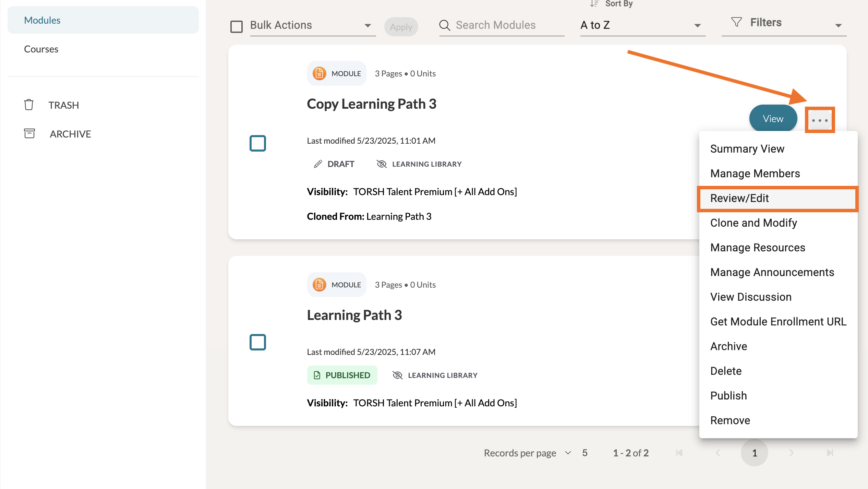The image size is (868, 489).
Task: Click the three-dots menu on Copy Learning Path 3
Action: click(820, 120)
